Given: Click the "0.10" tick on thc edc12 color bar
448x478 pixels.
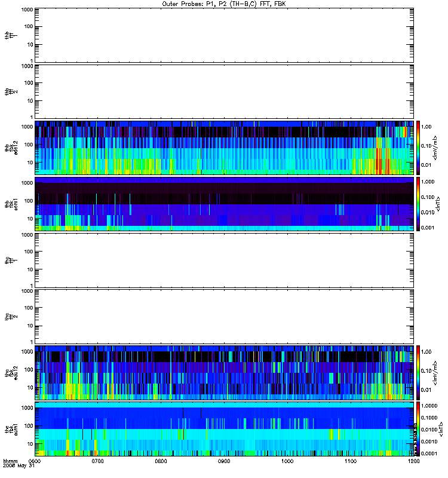Looking at the screenshot, I should tap(426, 371).
